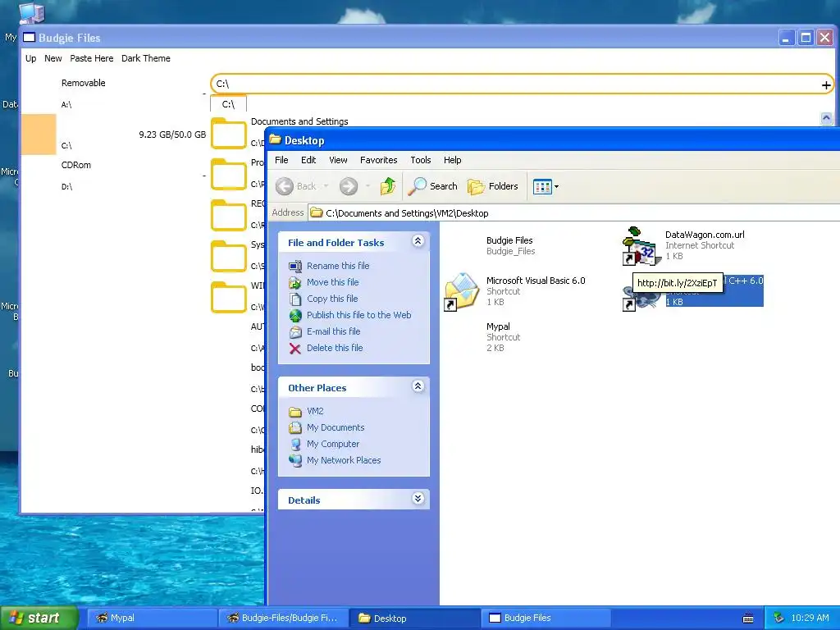The width and height of the screenshot is (840, 630).
Task: Click New in Budgie Files toolbar
Action: coord(53,58)
